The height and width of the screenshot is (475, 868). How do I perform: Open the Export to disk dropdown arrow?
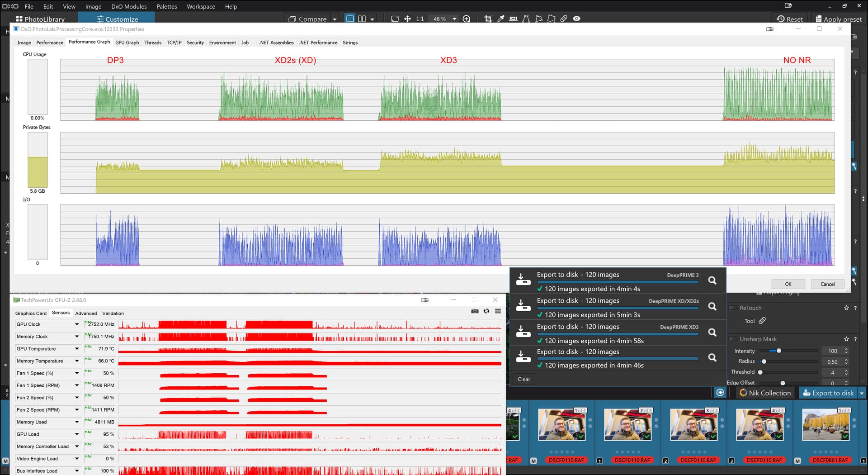coord(862,393)
